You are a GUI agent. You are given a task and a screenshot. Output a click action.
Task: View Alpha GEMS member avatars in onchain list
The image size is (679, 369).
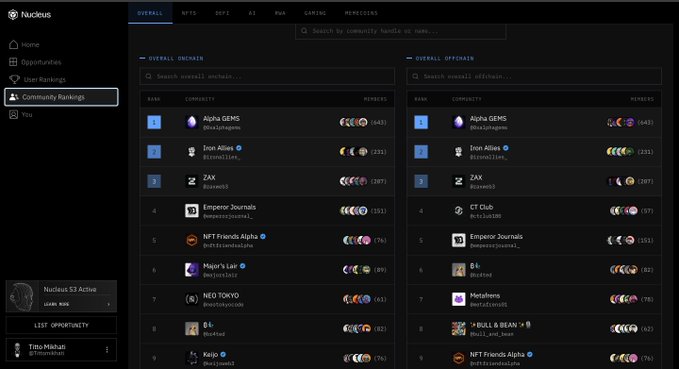353,122
